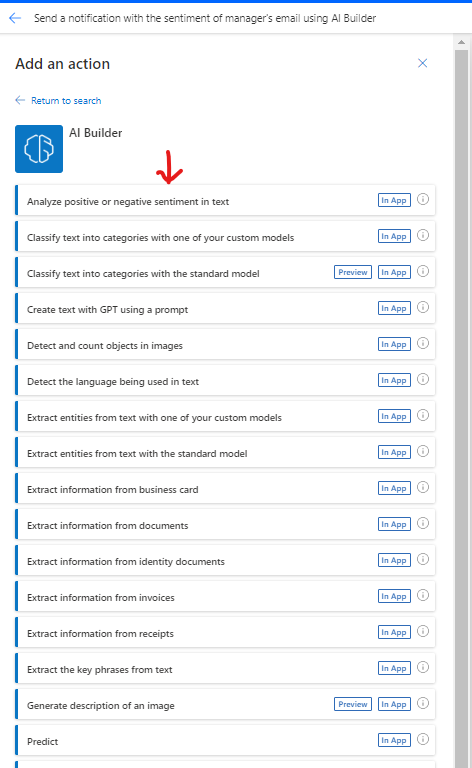Viewport: 472px width, 768px height.
Task: Select Classify text into categories with the standard model
Action: [x=225, y=272]
